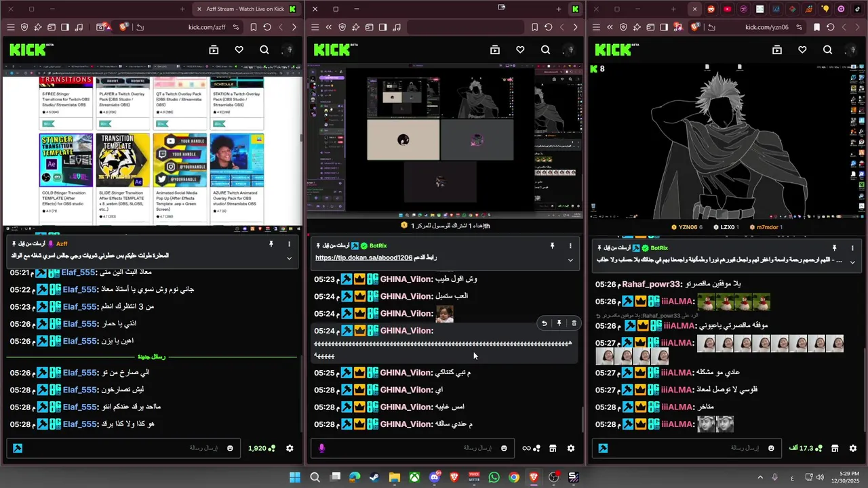Open a new tab in the azff window
The width and height of the screenshot is (868, 488).
pyautogui.click(x=182, y=9)
